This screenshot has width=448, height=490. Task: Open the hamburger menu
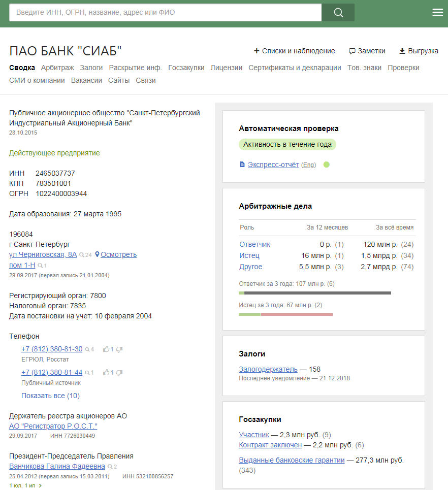click(437, 13)
